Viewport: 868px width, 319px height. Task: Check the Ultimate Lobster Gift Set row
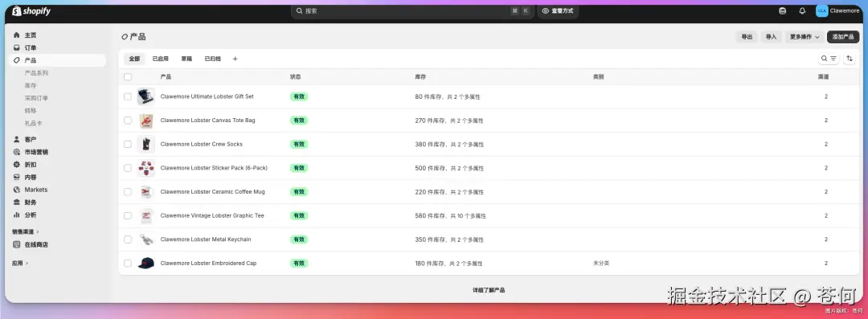(128, 96)
